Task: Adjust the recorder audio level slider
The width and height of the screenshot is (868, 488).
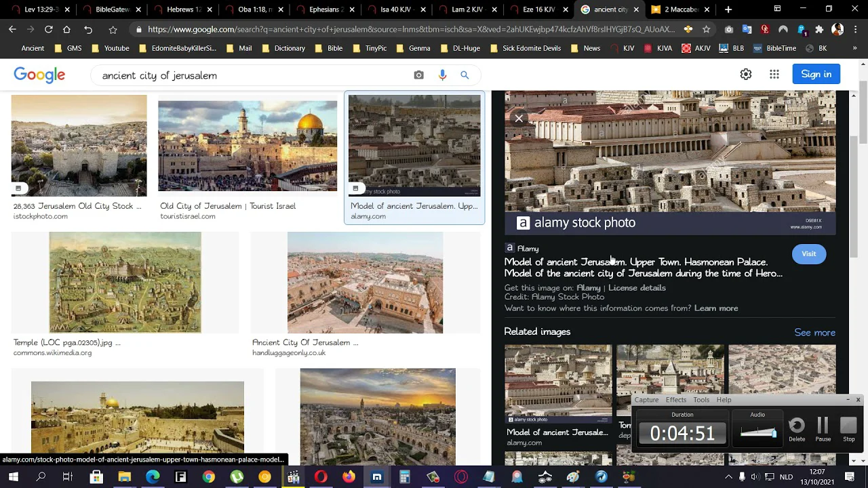Action: click(x=758, y=433)
